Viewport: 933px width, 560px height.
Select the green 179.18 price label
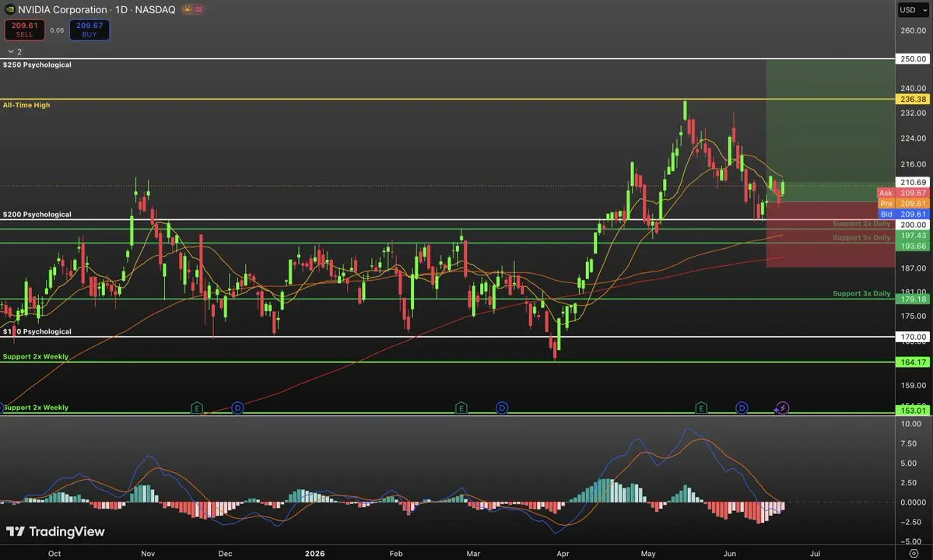point(913,299)
